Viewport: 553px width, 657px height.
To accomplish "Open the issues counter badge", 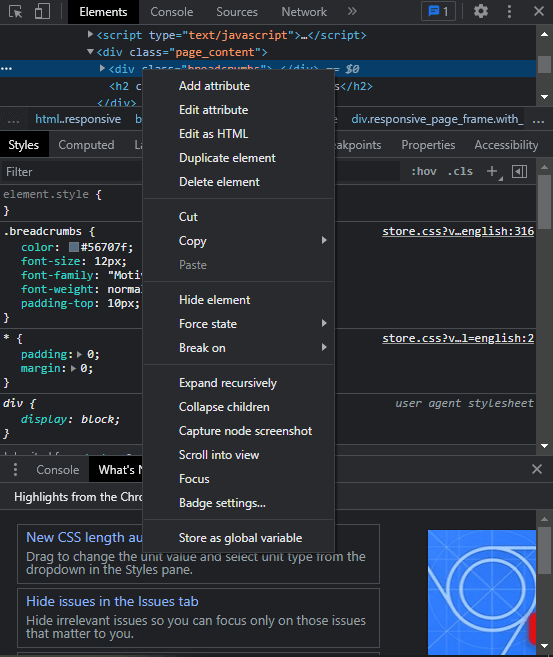I will click(438, 11).
